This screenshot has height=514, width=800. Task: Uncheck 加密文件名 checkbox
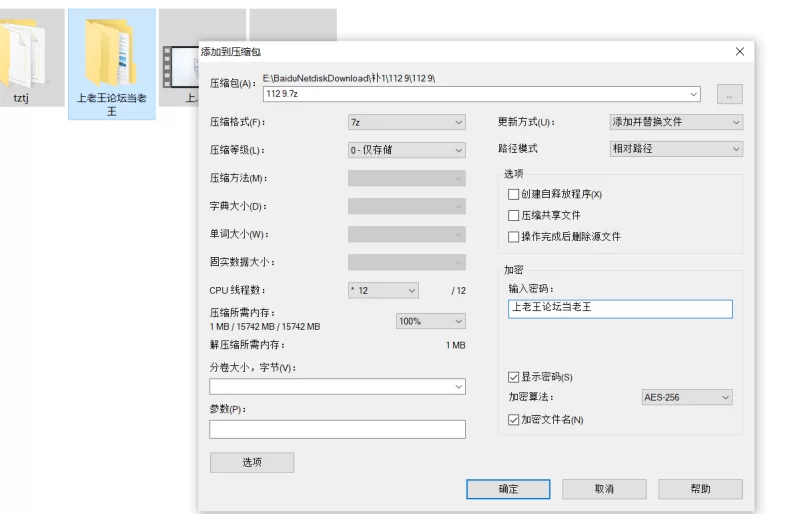513,420
